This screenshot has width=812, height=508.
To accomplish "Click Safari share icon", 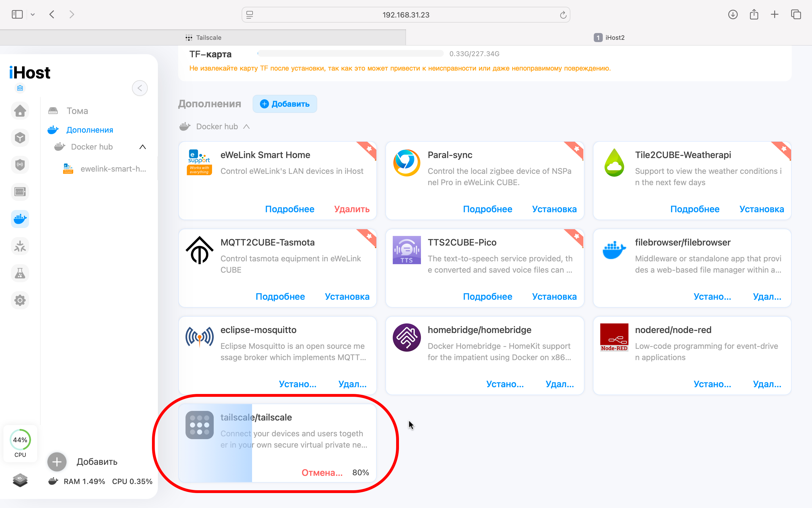I will (754, 14).
